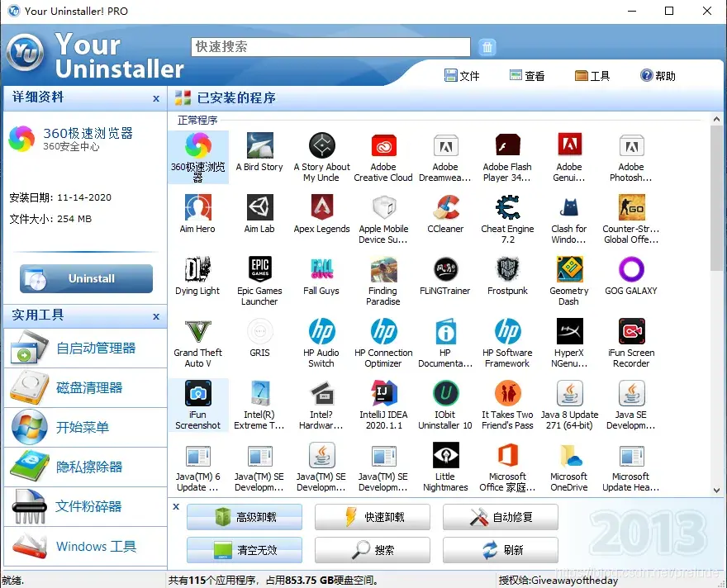Click the program list scrollbar thumb
The width and height of the screenshot is (727, 588).
[716, 198]
